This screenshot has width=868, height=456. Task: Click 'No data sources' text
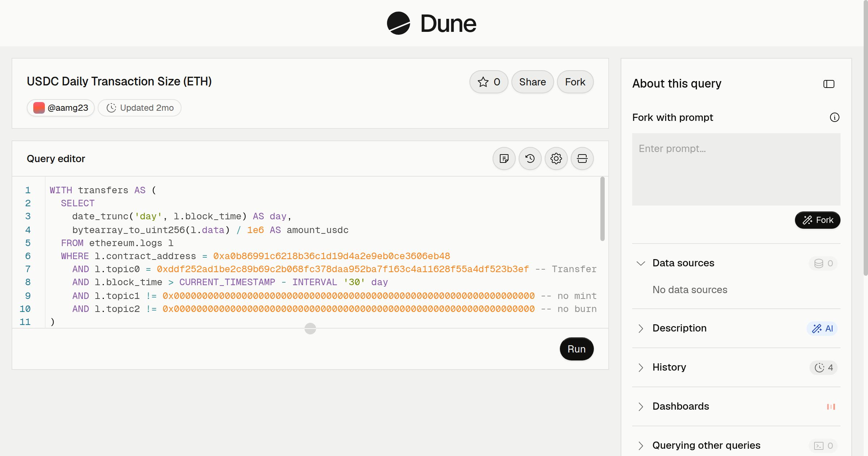[x=690, y=290]
